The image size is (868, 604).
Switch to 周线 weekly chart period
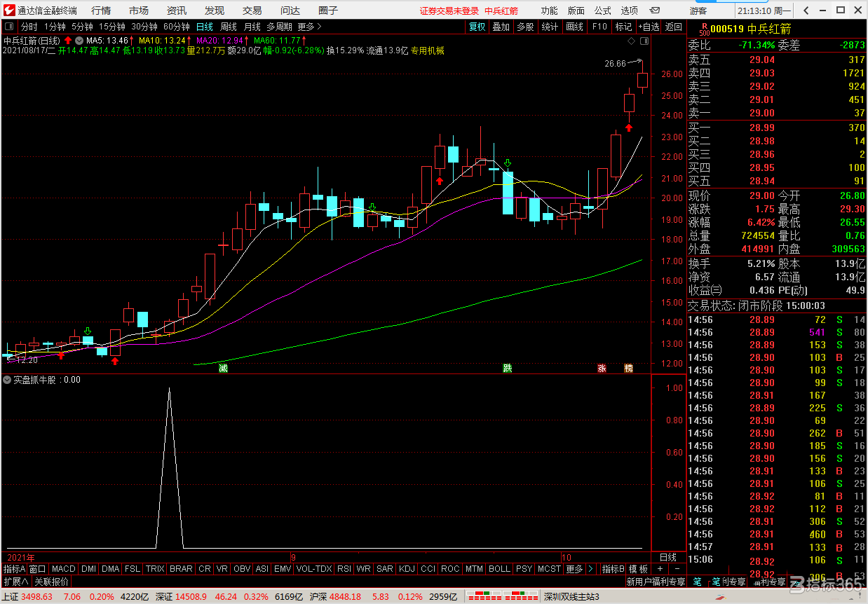tap(229, 27)
